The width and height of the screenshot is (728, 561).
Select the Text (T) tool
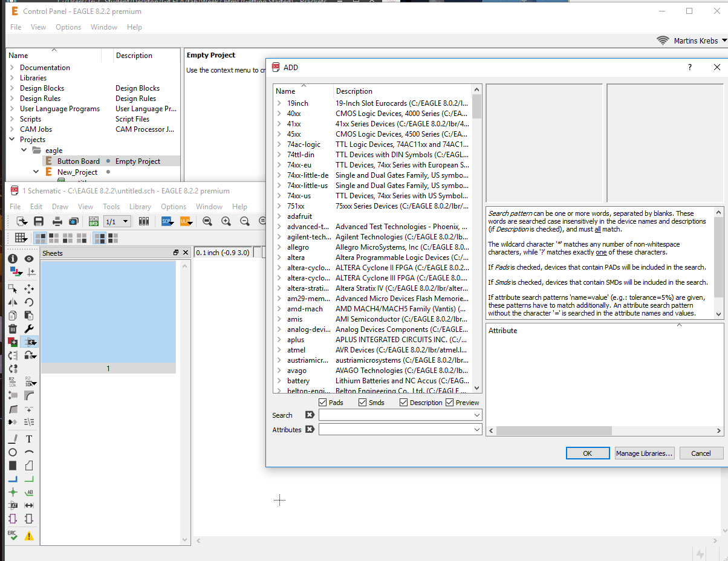click(x=28, y=439)
